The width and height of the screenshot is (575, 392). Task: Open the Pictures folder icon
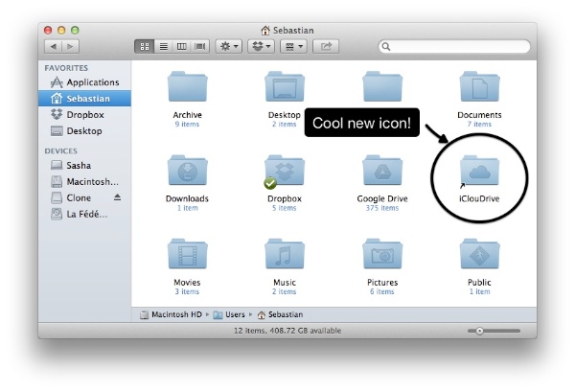(382, 254)
